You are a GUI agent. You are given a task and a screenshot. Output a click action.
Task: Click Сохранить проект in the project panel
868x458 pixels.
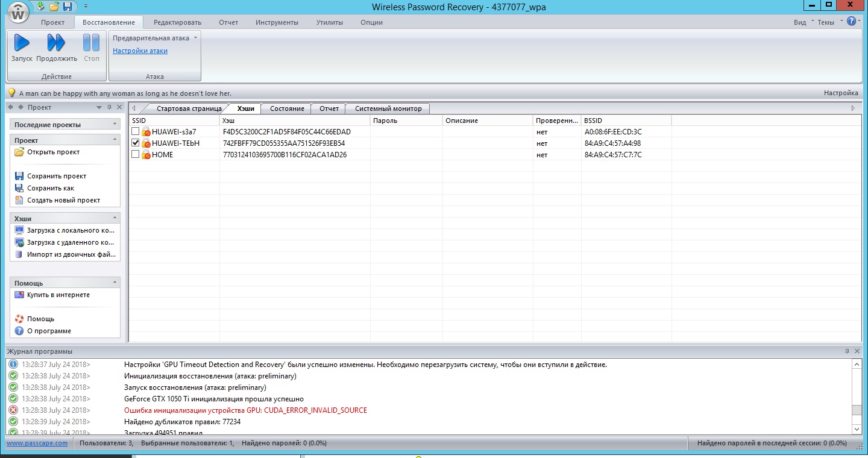pyautogui.click(x=56, y=176)
